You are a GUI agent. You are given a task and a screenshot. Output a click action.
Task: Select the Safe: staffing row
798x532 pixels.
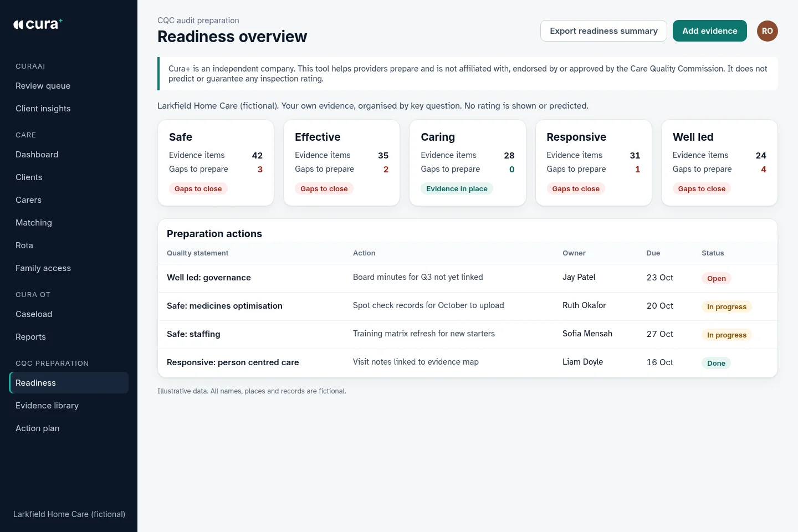tap(468, 335)
